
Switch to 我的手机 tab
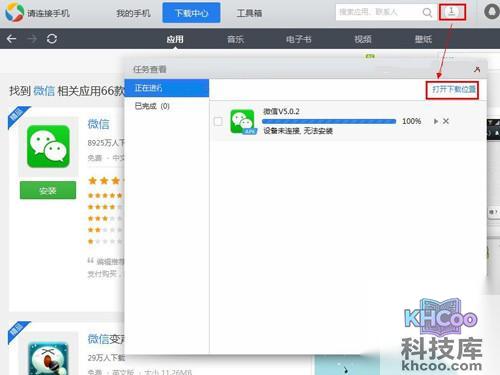(x=133, y=13)
